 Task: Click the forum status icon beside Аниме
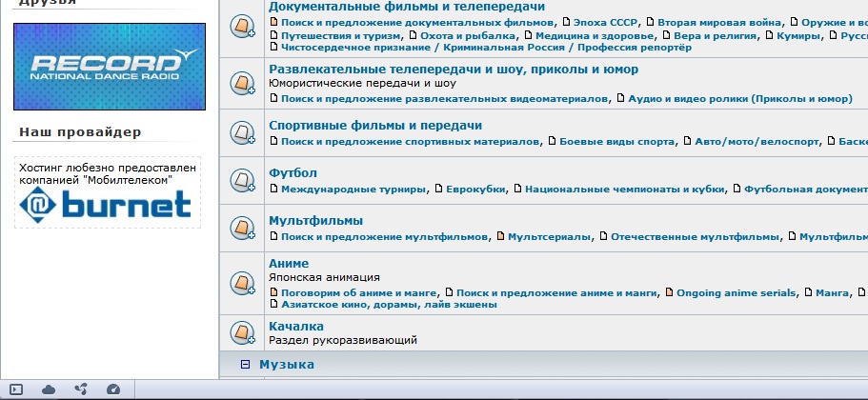click(242, 283)
